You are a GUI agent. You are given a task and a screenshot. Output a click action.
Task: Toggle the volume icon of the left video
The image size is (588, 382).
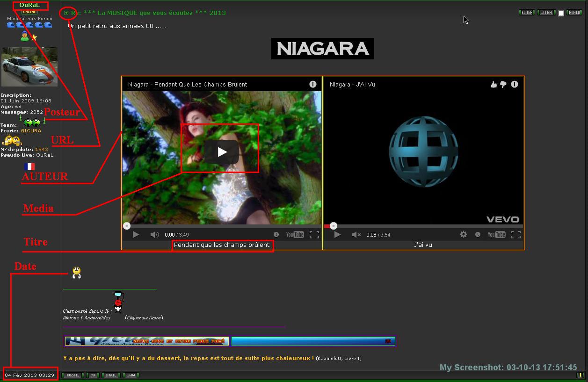(x=154, y=235)
